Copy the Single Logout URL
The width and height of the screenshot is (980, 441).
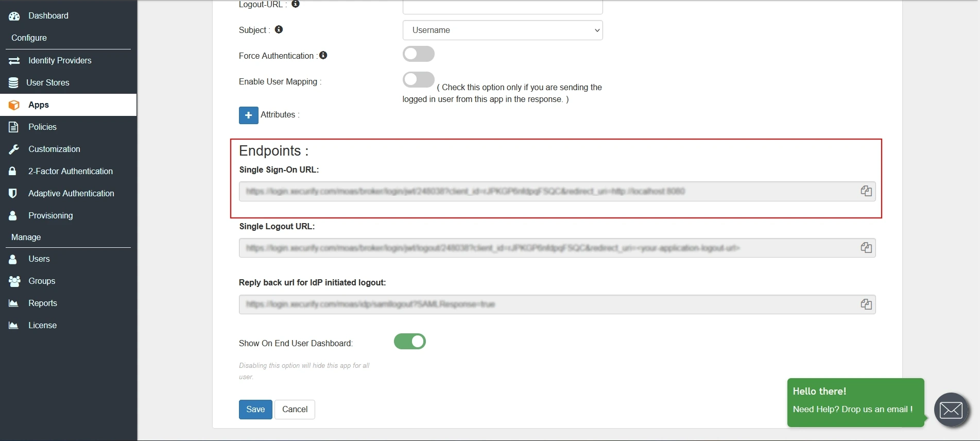pos(866,248)
